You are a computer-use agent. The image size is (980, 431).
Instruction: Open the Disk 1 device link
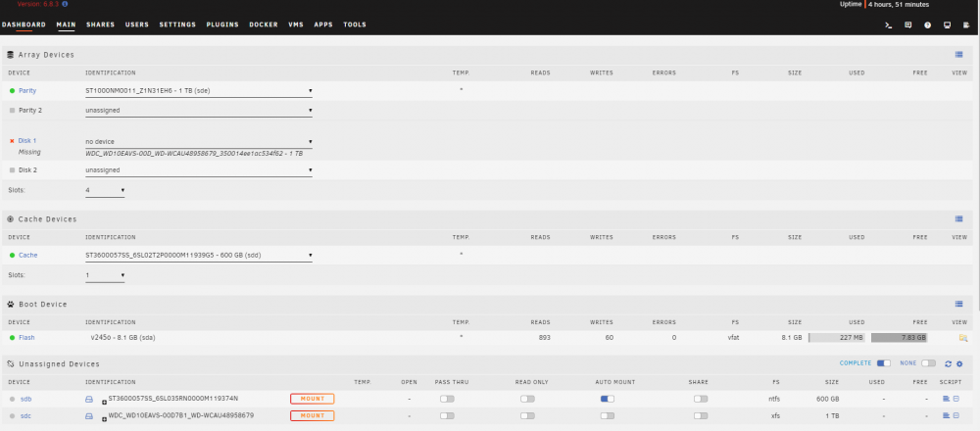click(26, 141)
